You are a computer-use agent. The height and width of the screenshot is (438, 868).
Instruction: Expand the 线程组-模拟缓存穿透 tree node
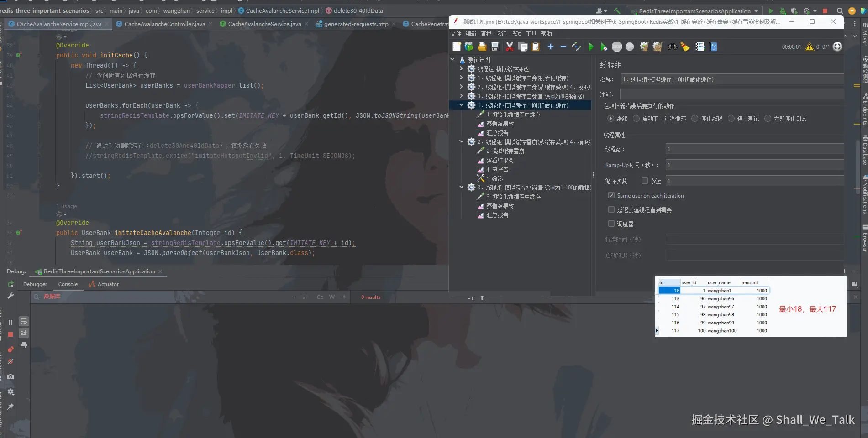click(x=461, y=68)
